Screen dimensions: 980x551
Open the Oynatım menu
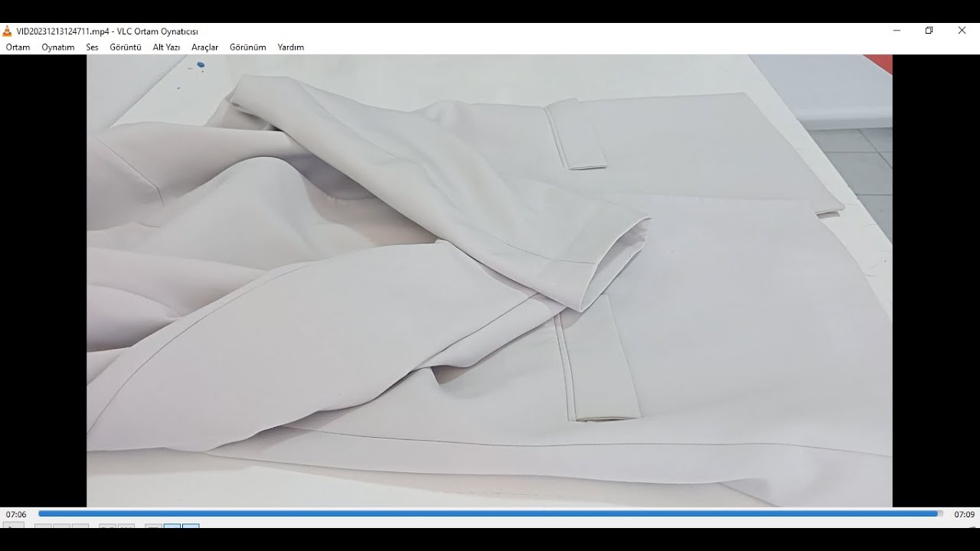58,47
